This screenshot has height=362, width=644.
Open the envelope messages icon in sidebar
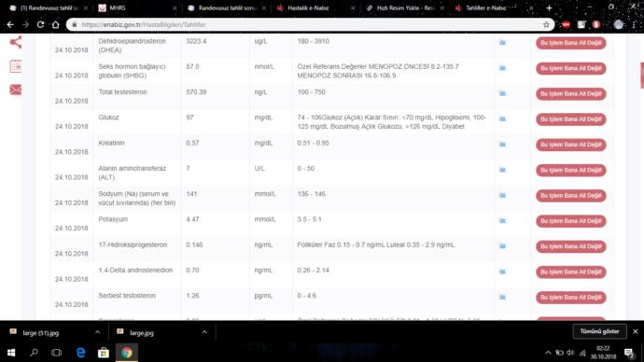pyautogui.click(x=16, y=90)
